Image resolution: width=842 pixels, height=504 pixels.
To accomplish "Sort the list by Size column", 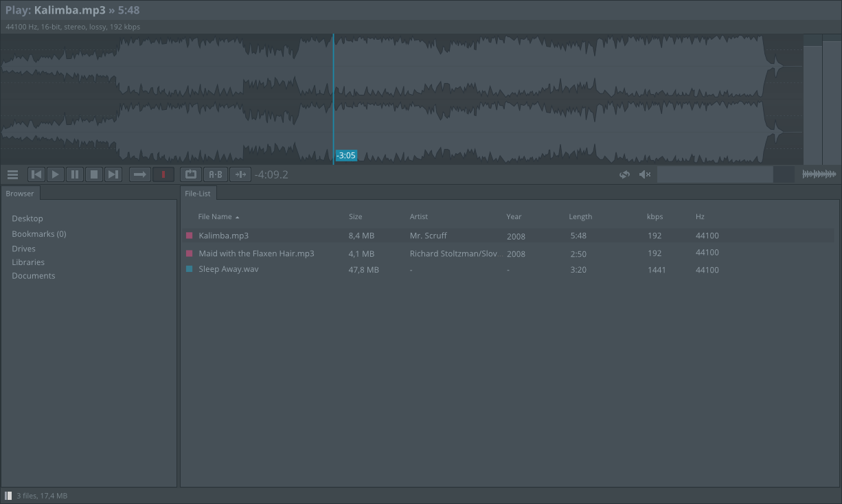I will (355, 216).
